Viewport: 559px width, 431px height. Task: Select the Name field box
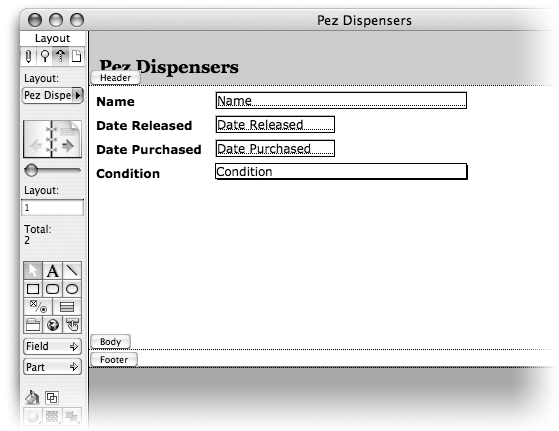pyautogui.click(x=341, y=100)
